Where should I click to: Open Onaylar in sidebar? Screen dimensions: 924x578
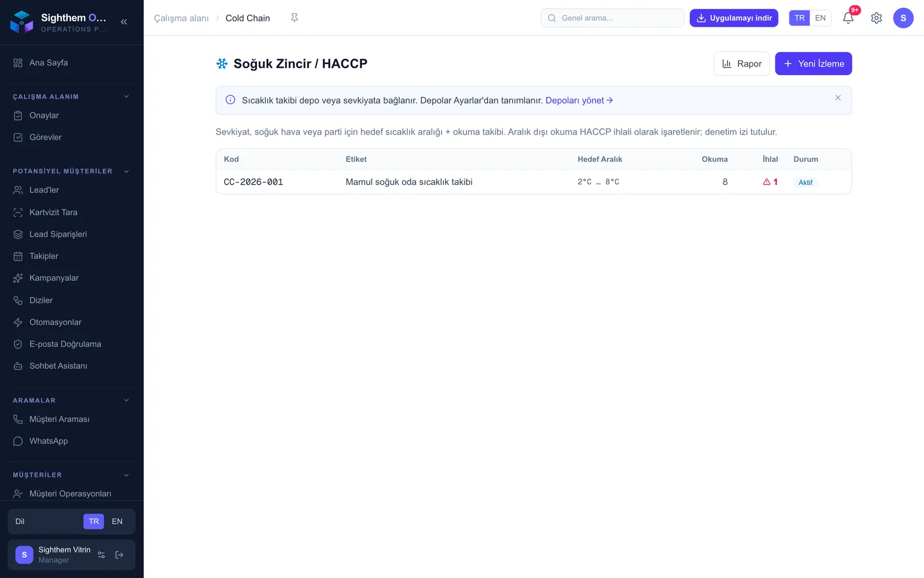click(72, 116)
